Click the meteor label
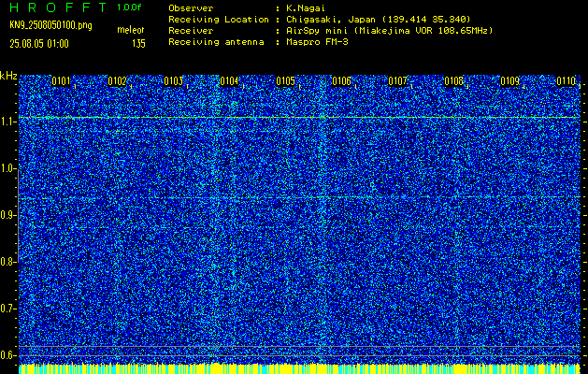This screenshot has width=588, height=374. (x=131, y=30)
